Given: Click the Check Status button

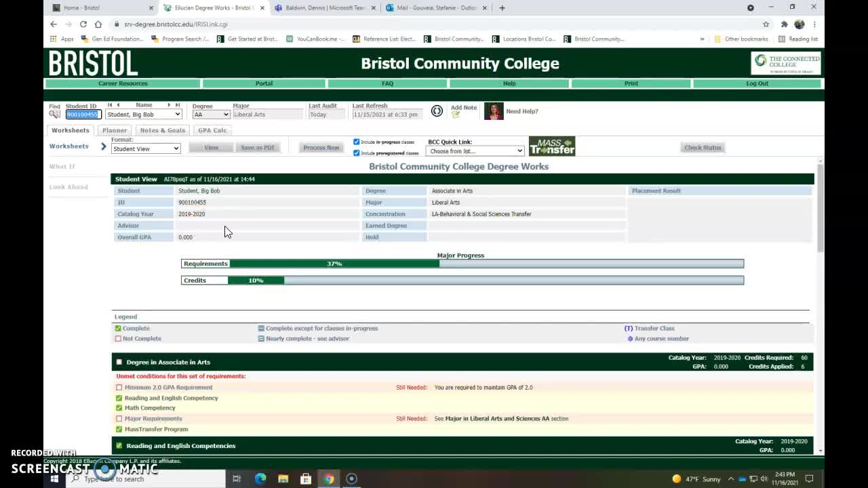Looking at the screenshot, I should click(x=703, y=147).
